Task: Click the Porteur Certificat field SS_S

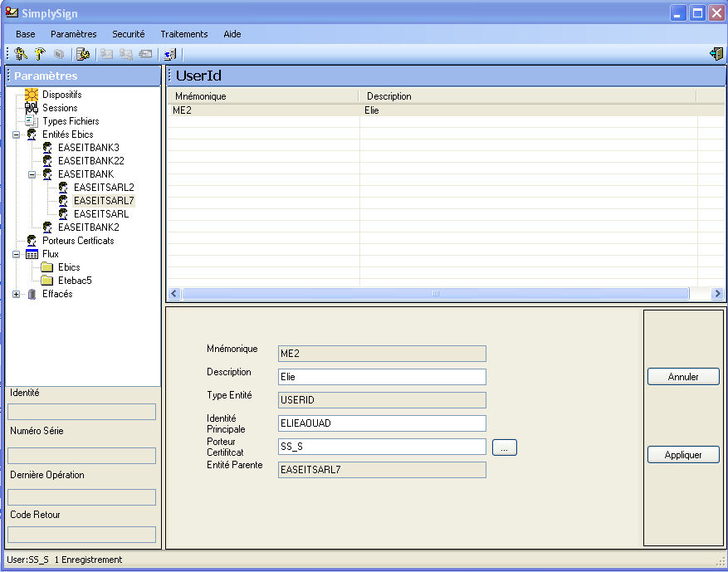Action: [x=382, y=446]
